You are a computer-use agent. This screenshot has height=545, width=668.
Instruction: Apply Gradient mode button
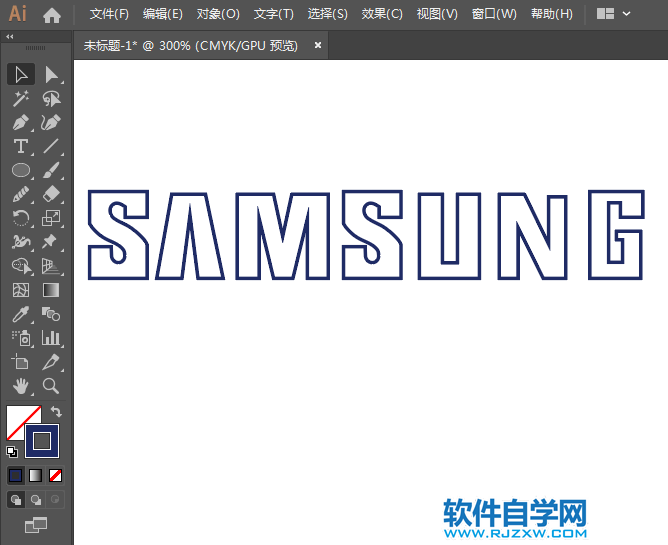(35, 476)
